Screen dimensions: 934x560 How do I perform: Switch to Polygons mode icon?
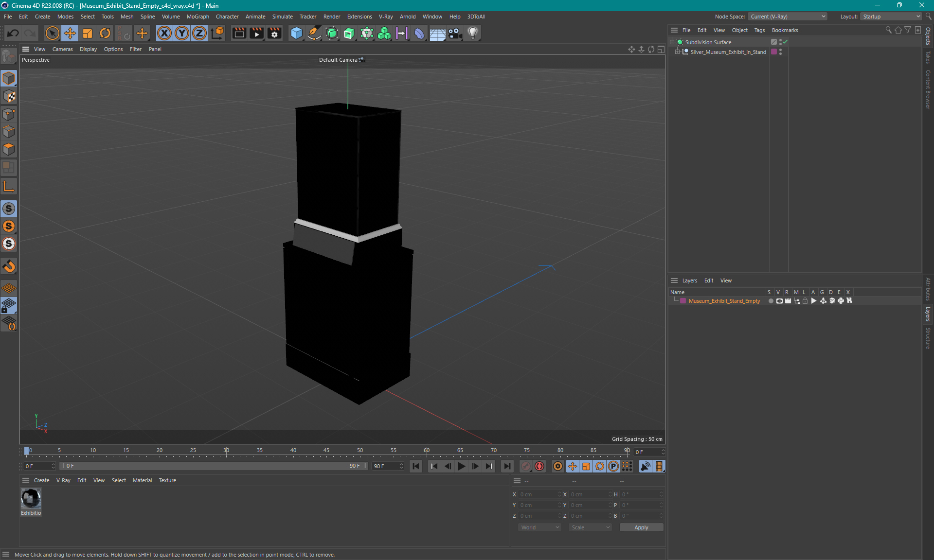click(x=9, y=149)
